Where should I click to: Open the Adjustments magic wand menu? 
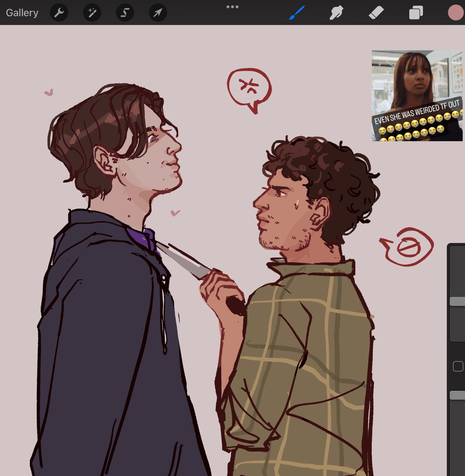point(92,13)
